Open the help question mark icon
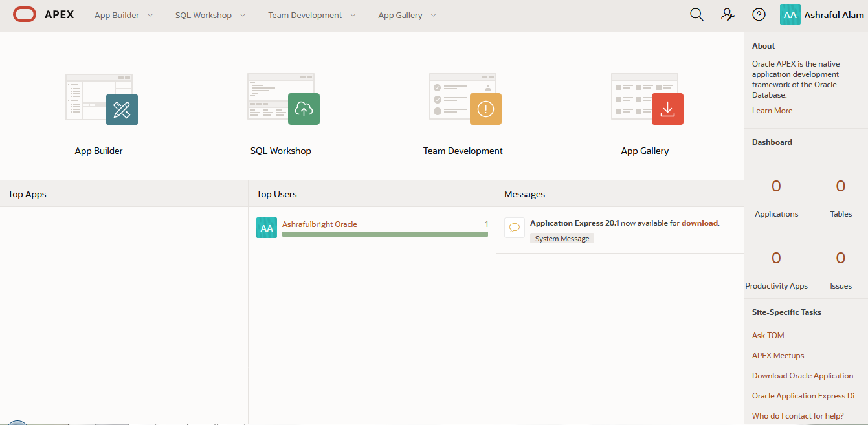Screen dimensions: 868x425 [759, 15]
